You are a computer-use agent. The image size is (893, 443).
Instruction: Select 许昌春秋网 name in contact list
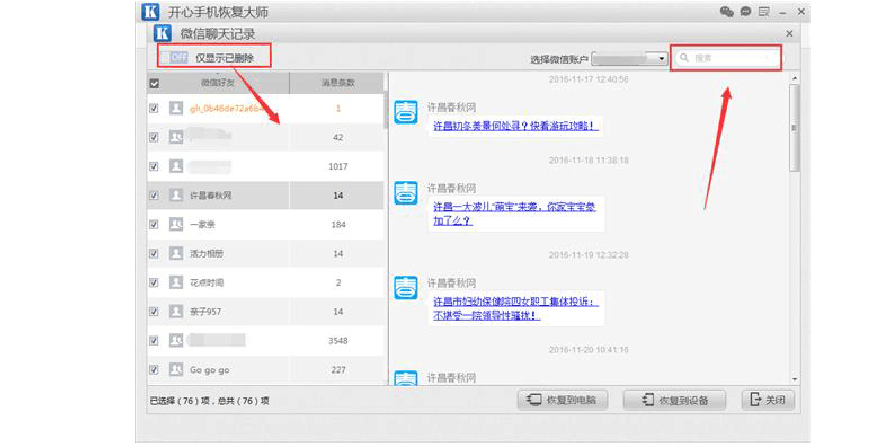click(x=211, y=195)
